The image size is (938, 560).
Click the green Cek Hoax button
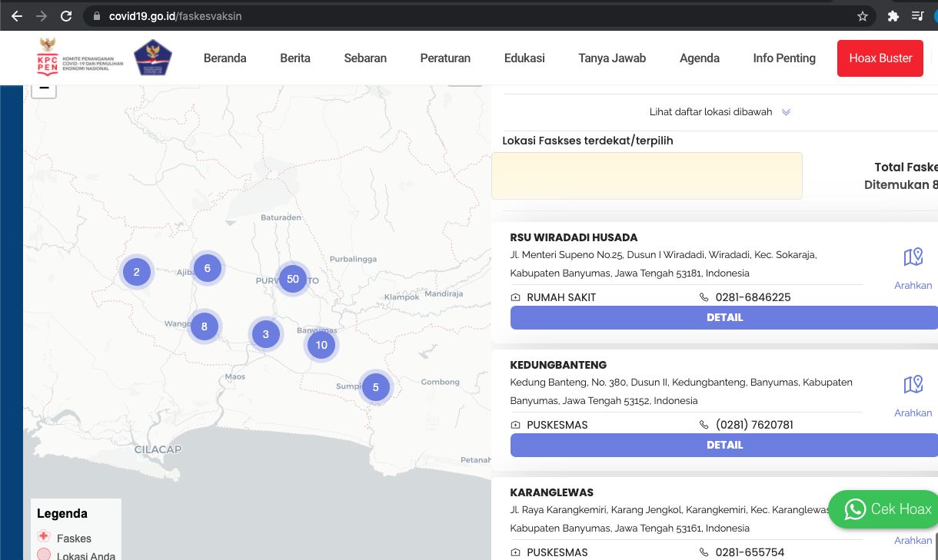coord(883,509)
